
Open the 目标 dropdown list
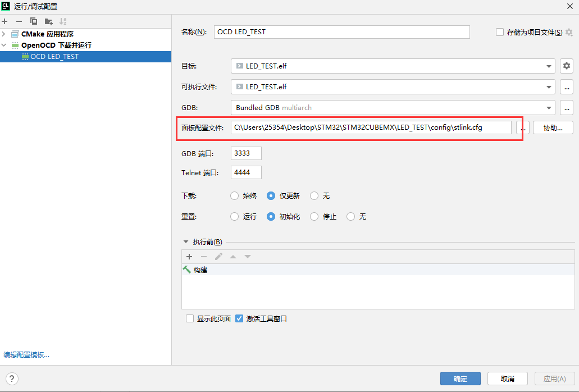coord(549,66)
